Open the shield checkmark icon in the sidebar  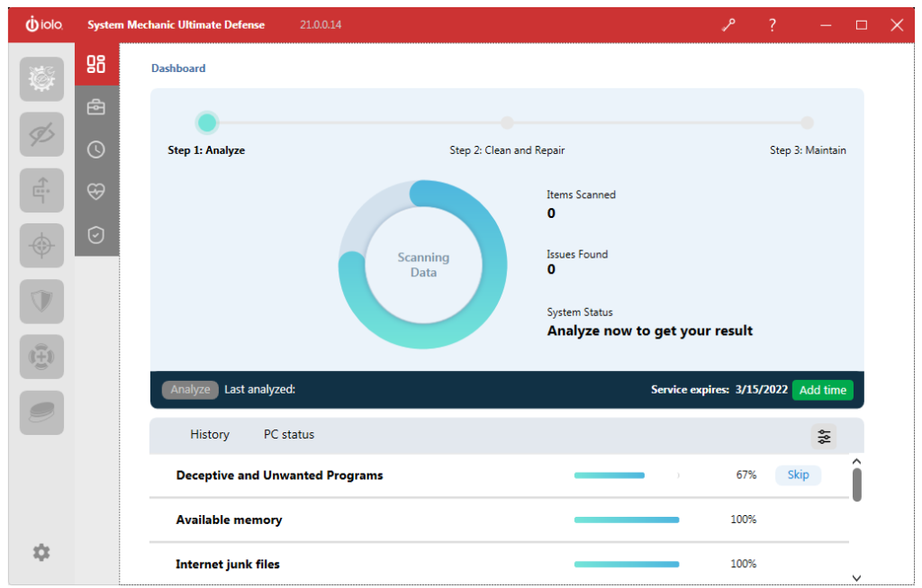click(x=96, y=235)
